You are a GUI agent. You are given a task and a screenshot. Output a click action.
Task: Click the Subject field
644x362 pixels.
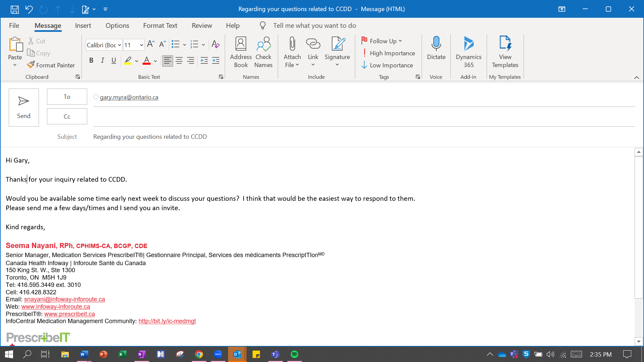click(x=364, y=137)
